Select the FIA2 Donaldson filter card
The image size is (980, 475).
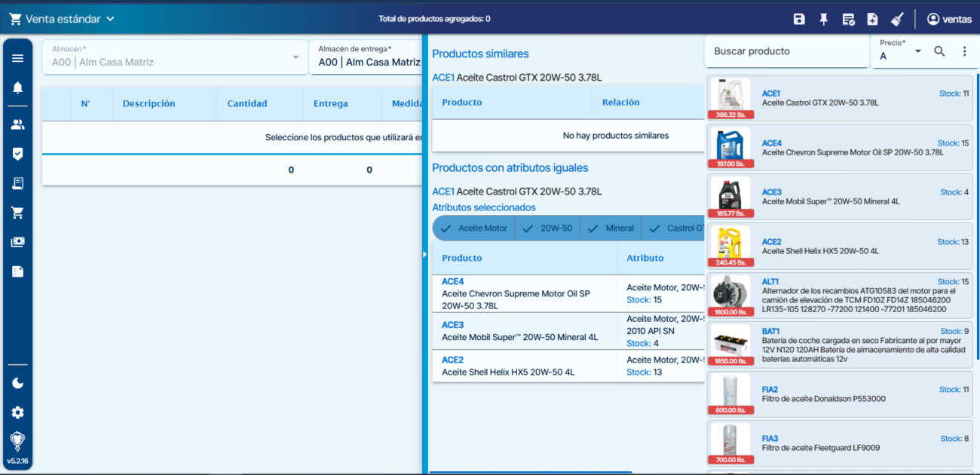pyautogui.click(x=840, y=394)
